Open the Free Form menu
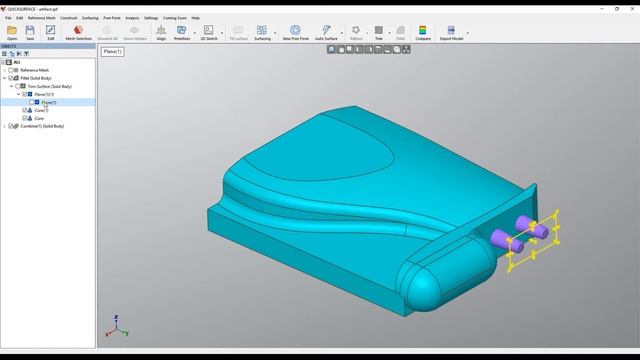Viewport: 640px width, 360px height. pos(112,18)
